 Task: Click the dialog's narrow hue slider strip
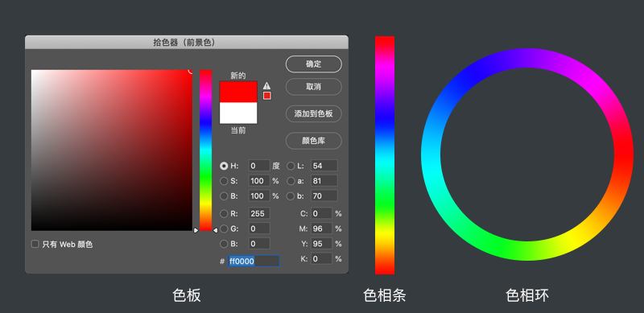click(206, 150)
